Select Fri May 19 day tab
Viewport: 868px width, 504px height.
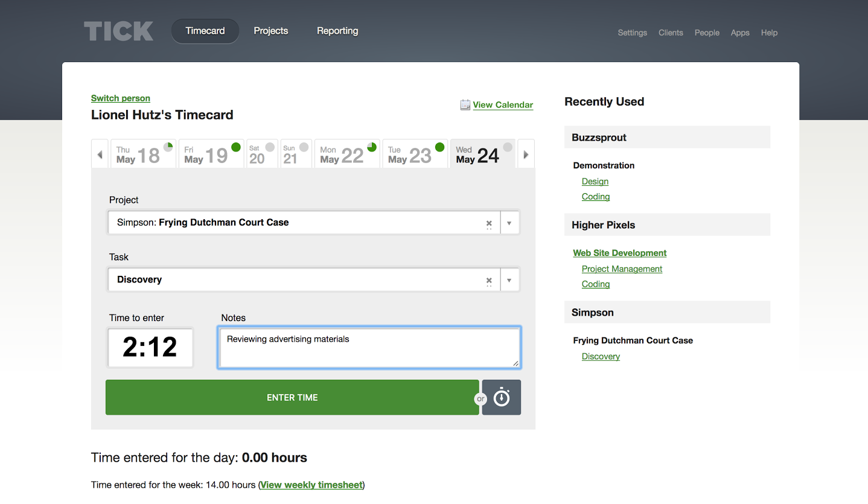[211, 154]
